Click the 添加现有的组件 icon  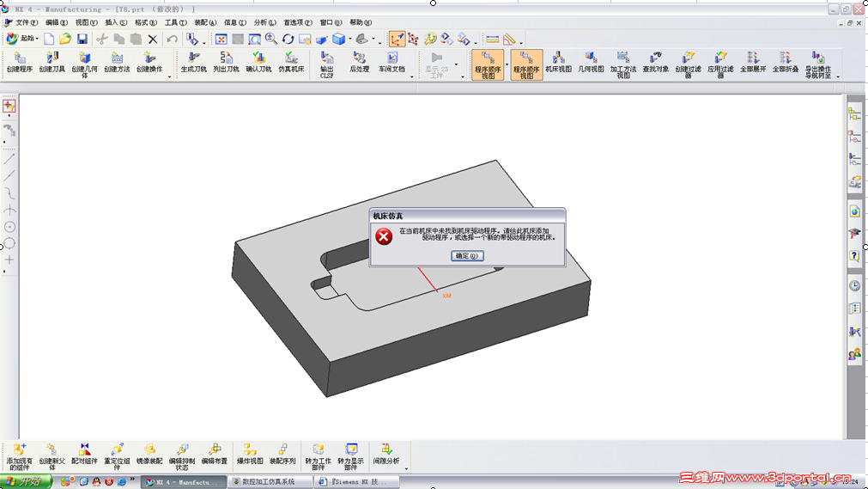pos(20,456)
